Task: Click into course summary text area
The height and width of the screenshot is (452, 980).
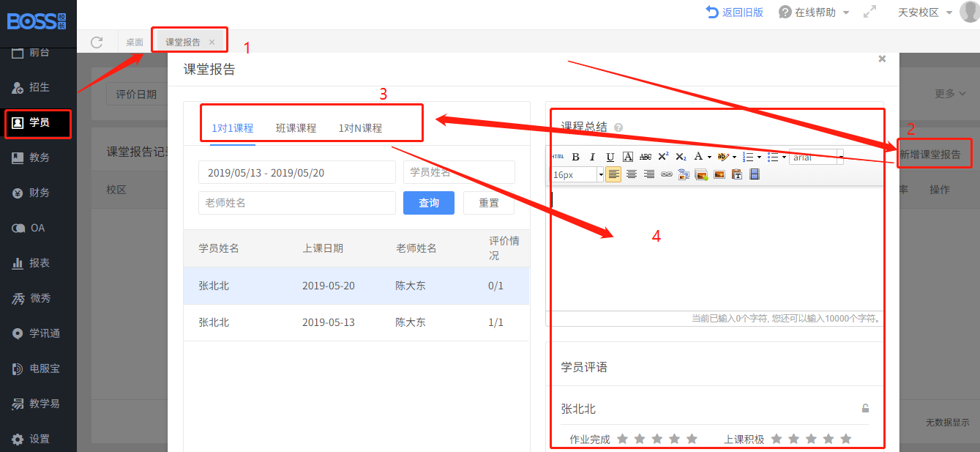Action: (x=714, y=248)
